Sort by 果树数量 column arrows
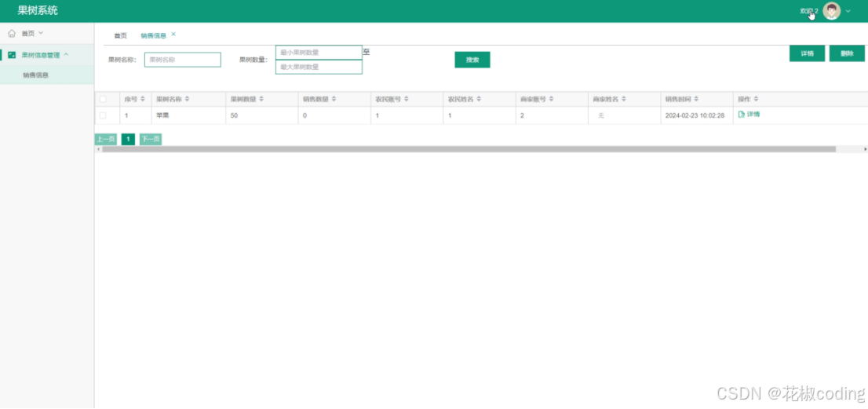868x409 pixels. pos(261,99)
